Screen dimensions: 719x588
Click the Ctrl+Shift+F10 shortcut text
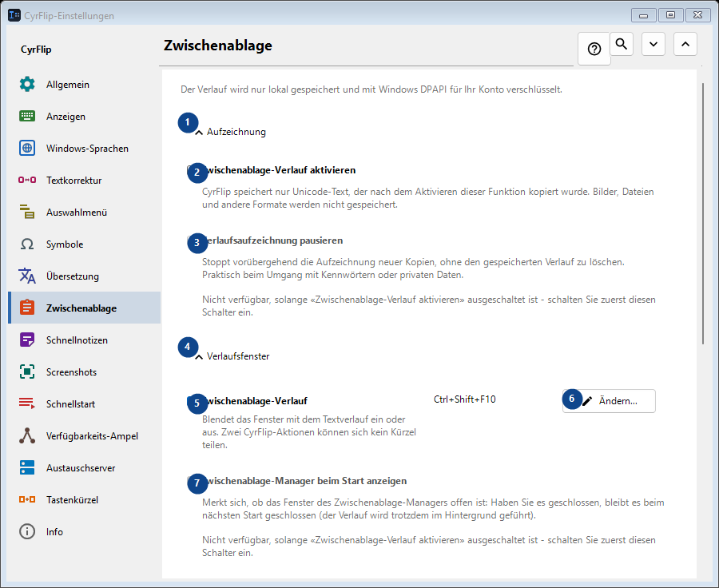[464, 399]
